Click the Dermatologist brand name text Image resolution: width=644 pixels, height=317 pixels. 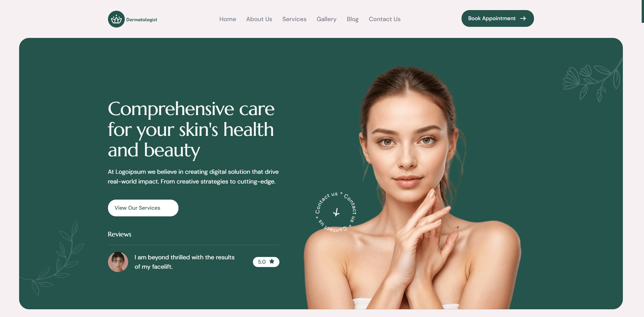[142, 20]
